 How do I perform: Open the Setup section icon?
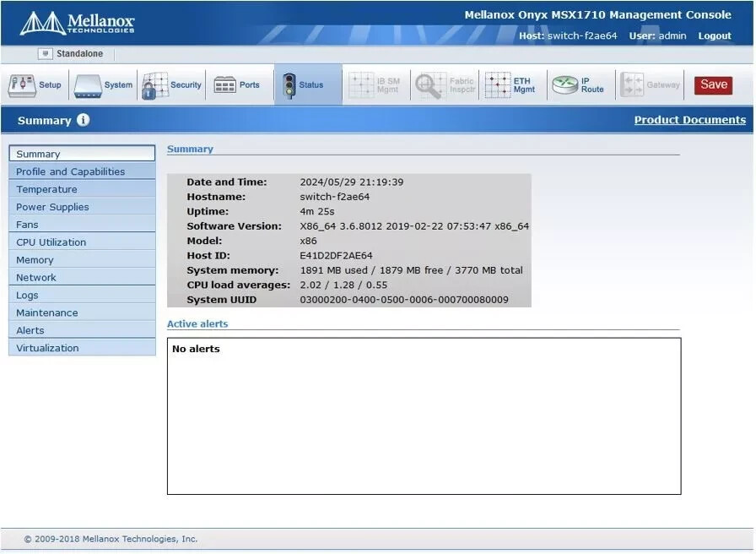(22, 86)
